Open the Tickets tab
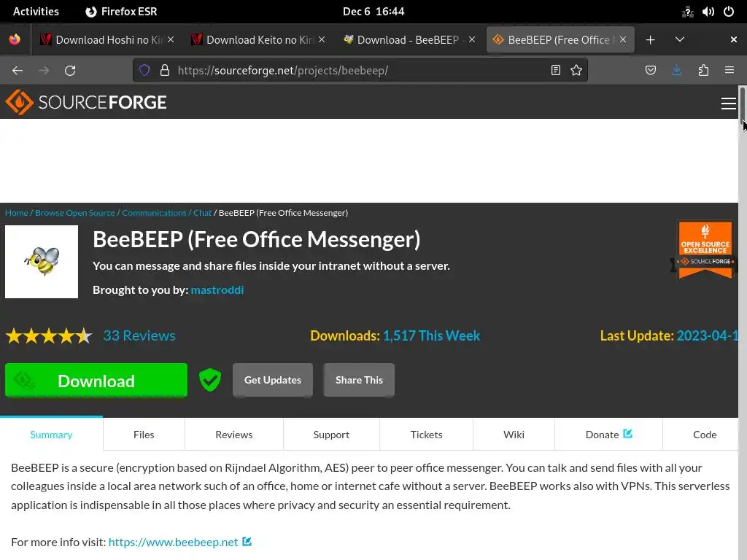This screenshot has height=560, width=747. 426,435
